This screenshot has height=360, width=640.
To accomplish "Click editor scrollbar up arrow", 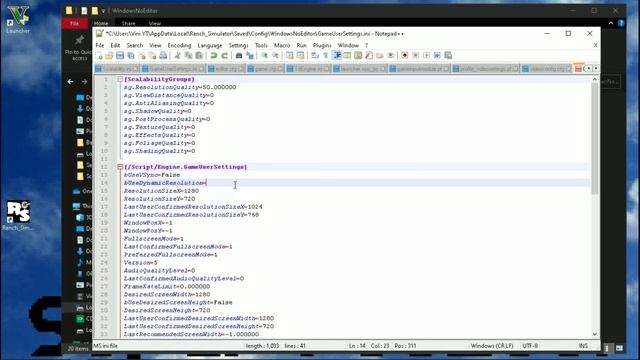I will pyautogui.click(x=595, y=79).
